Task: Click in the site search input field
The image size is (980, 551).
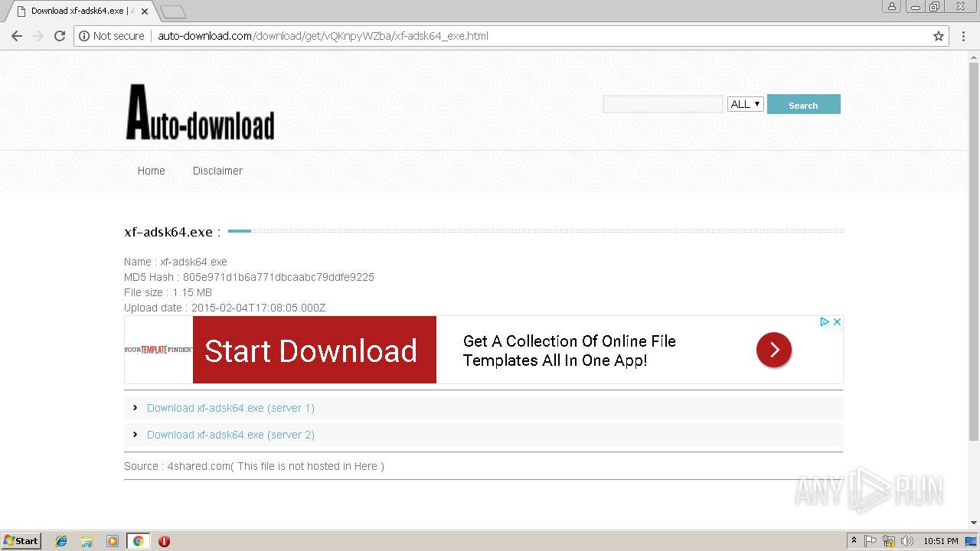Action: tap(663, 104)
